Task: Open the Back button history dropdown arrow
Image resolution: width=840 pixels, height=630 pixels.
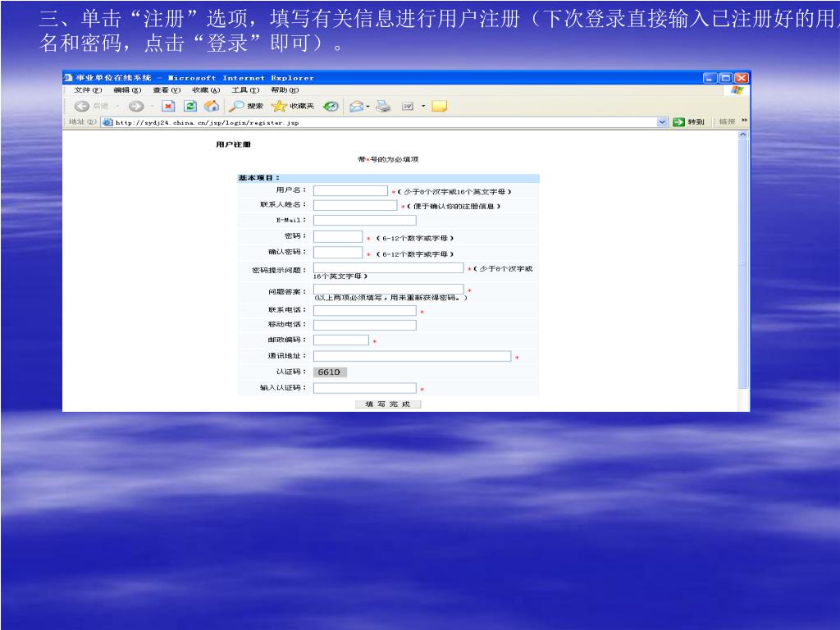Action: coord(117,106)
